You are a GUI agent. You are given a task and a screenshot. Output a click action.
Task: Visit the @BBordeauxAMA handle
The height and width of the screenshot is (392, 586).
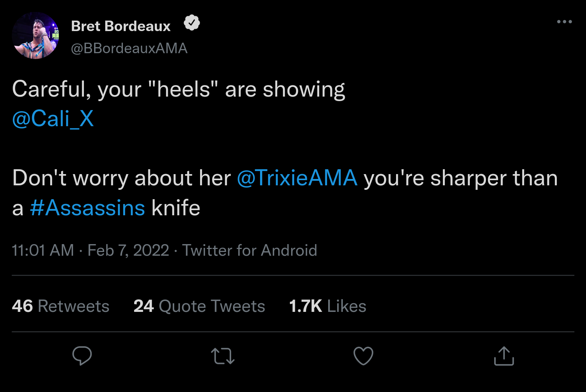129,48
